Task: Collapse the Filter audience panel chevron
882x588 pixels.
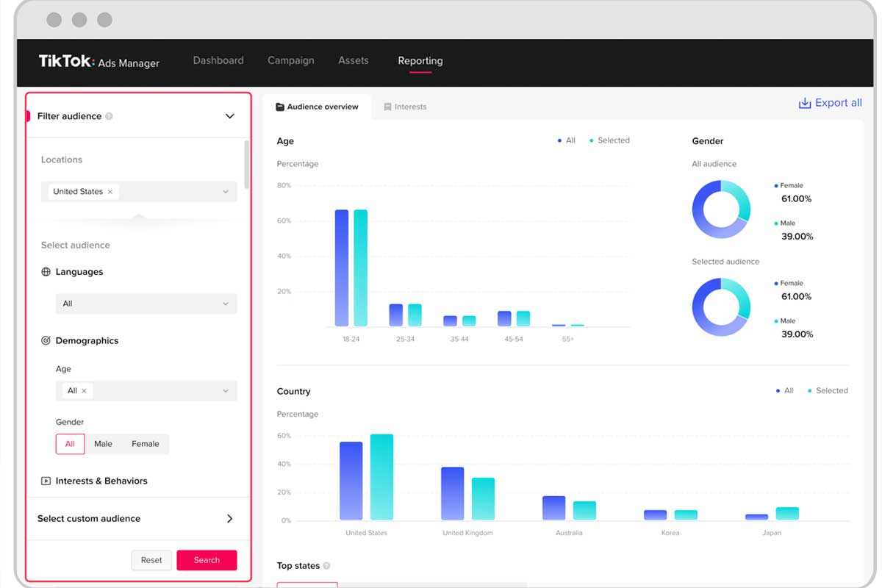Action: [229, 116]
